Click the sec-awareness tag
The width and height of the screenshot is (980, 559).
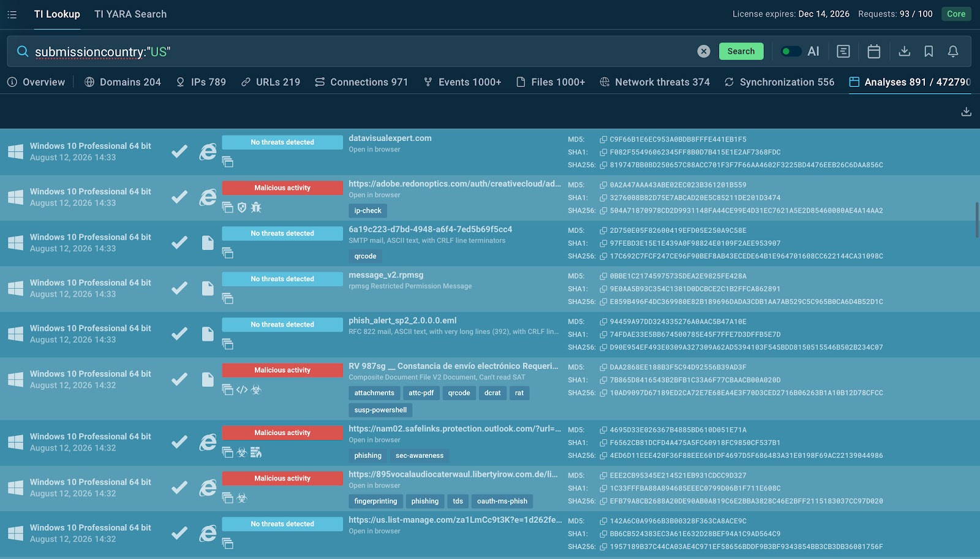pos(420,455)
